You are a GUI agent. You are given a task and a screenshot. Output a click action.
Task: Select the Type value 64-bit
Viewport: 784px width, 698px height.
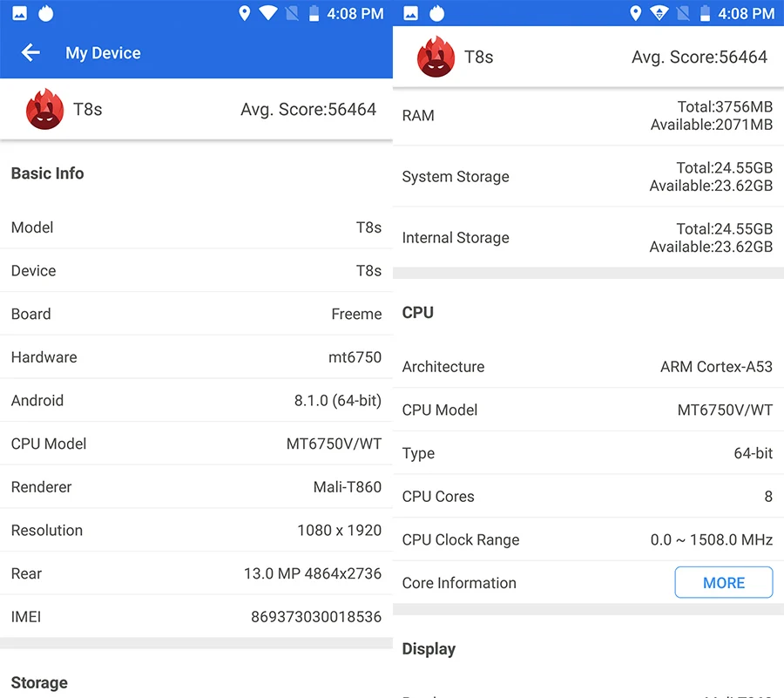pyautogui.click(x=753, y=453)
